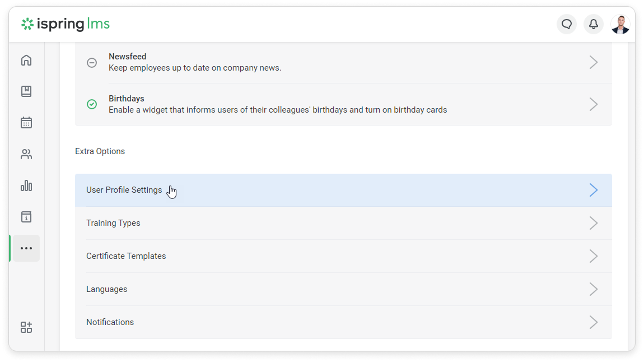Open the Calendar icon in sidebar

click(x=26, y=123)
